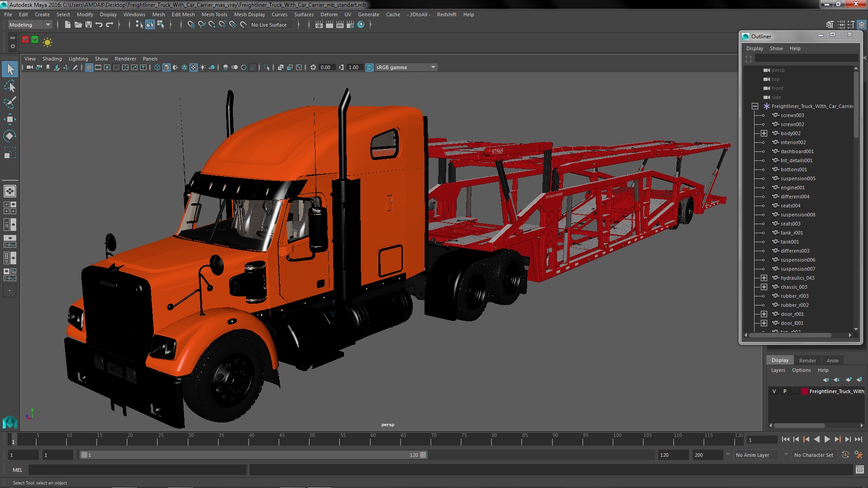Screen dimensions: 868x488
Task: Activate the Paint selection tool
Action: coord(10,103)
